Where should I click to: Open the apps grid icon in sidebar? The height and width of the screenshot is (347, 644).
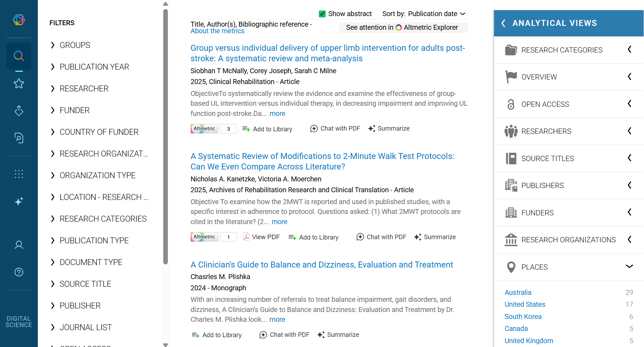[19, 174]
